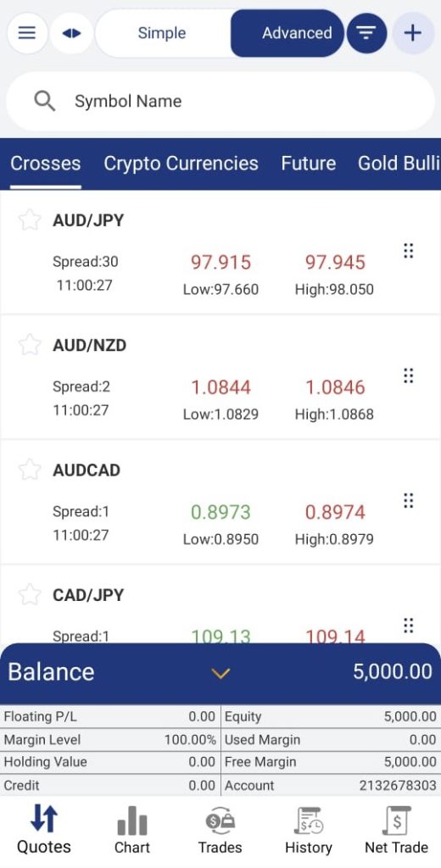Switch to Crypto Currencies tab

(181, 164)
